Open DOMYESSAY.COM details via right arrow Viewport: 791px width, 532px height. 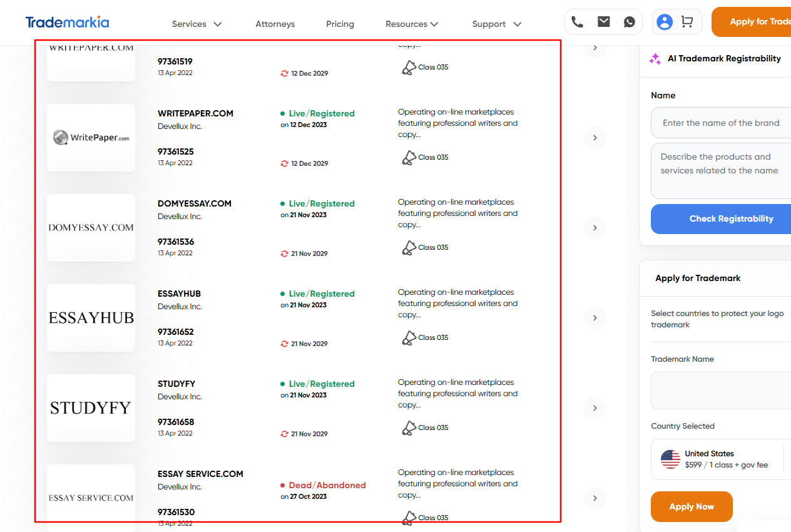[x=595, y=228]
